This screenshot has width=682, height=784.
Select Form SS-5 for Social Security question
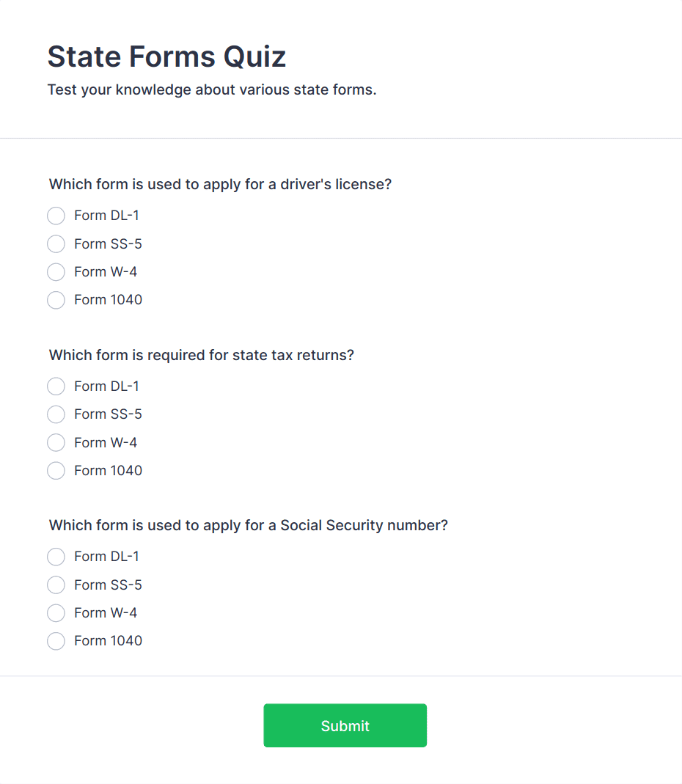pyautogui.click(x=56, y=585)
